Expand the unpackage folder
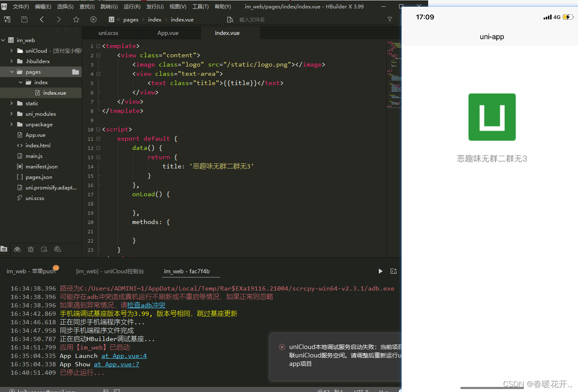 pyautogui.click(x=11, y=124)
